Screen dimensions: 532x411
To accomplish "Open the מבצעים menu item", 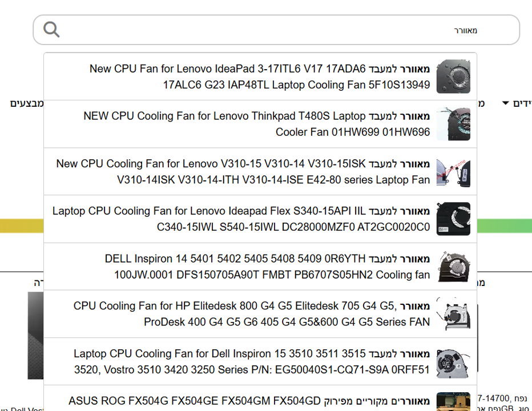I will pos(27,103).
